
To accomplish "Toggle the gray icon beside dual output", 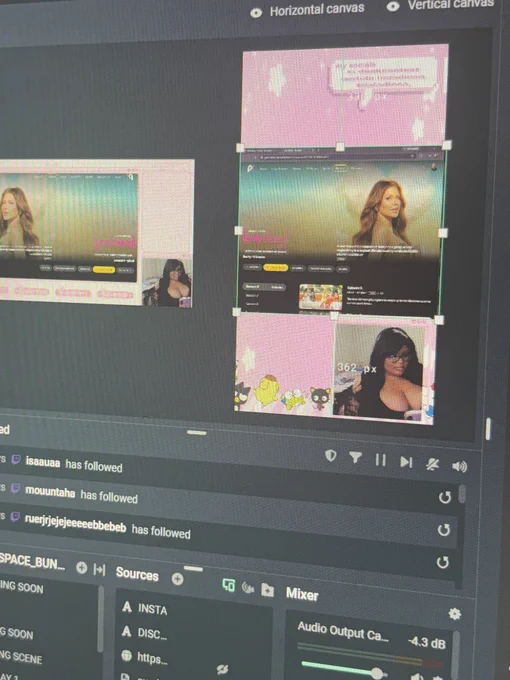I will click(248, 588).
